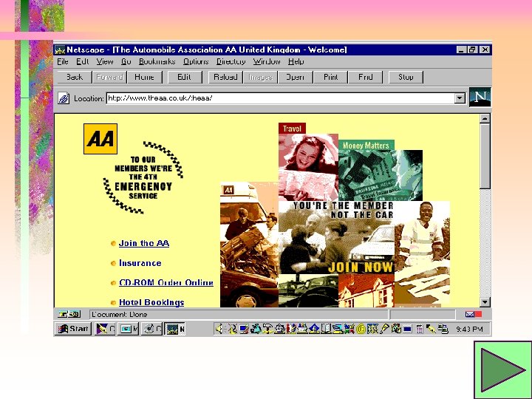This screenshot has height=399, width=532.
Task: Click the page scrollbar down arrow
Action: [485, 302]
